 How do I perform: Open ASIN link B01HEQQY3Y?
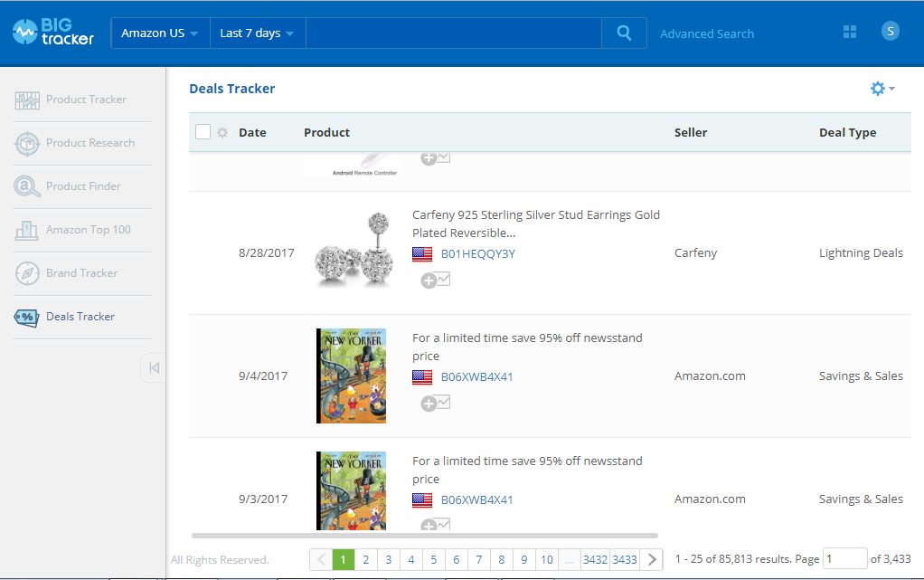pyautogui.click(x=478, y=253)
